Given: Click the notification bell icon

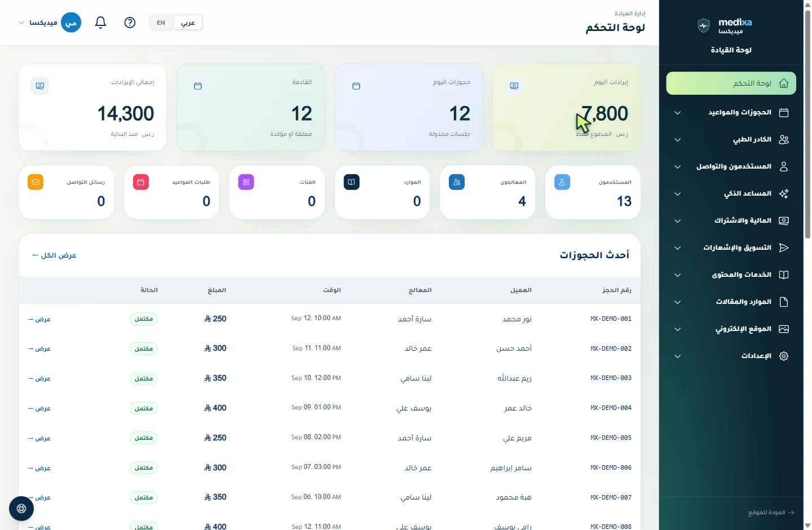Looking at the screenshot, I should pyautogui.click(x=100, y=23).
